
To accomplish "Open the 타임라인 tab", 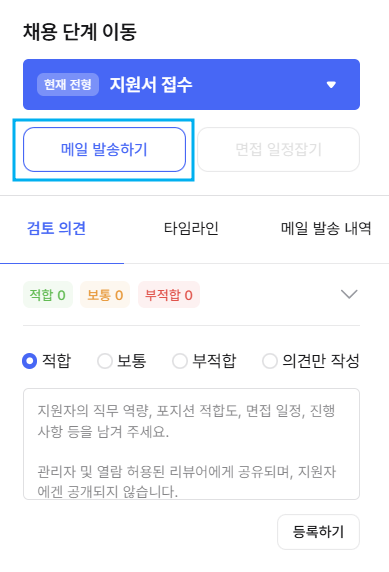I will pos(191,228).
